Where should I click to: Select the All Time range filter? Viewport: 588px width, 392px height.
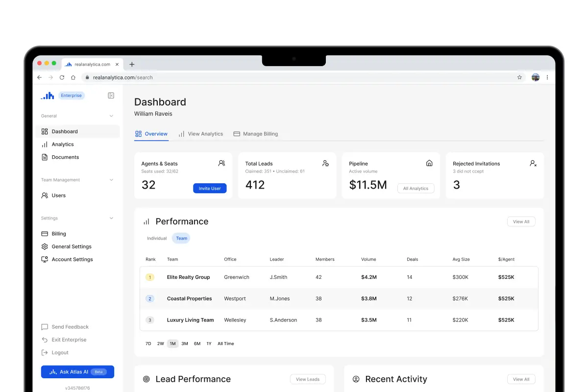point(225,343)
